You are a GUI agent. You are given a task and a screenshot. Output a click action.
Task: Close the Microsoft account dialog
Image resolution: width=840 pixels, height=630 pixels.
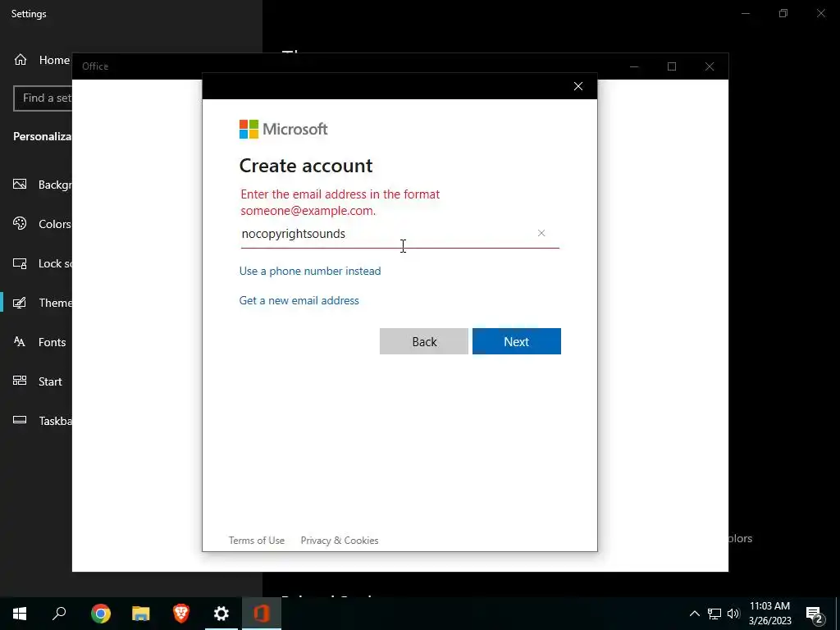pyautogui.click(x=578, y=86)
